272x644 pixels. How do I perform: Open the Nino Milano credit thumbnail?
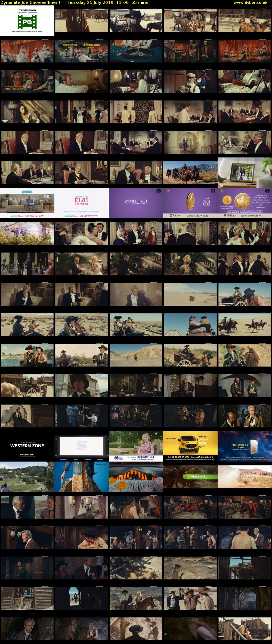tap(27, 81)
